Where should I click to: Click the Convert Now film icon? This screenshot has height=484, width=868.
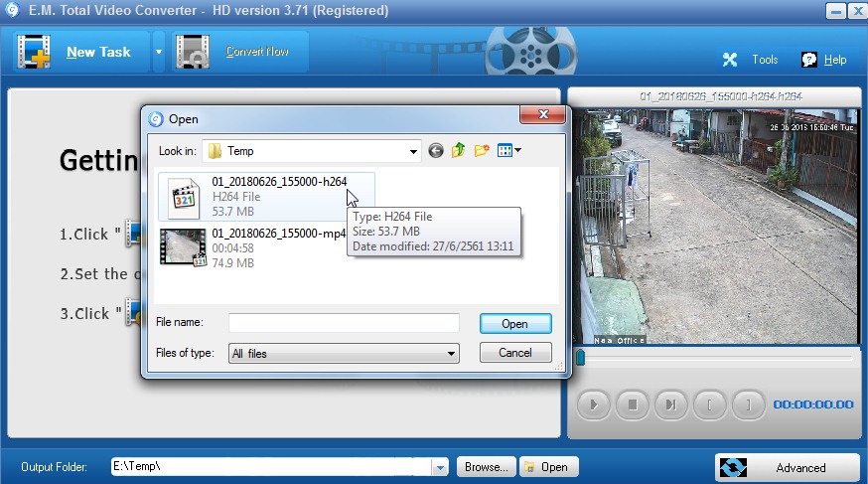tap(193, 52)
